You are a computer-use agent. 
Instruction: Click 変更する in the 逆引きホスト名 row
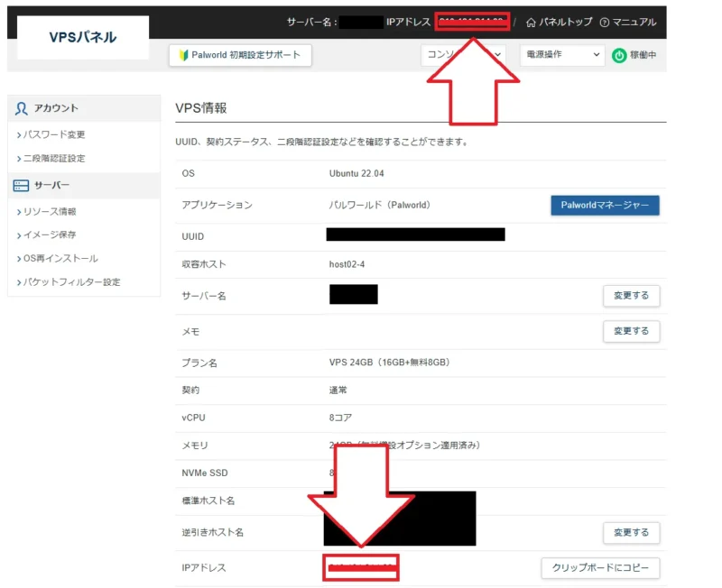tap(631, 533)
